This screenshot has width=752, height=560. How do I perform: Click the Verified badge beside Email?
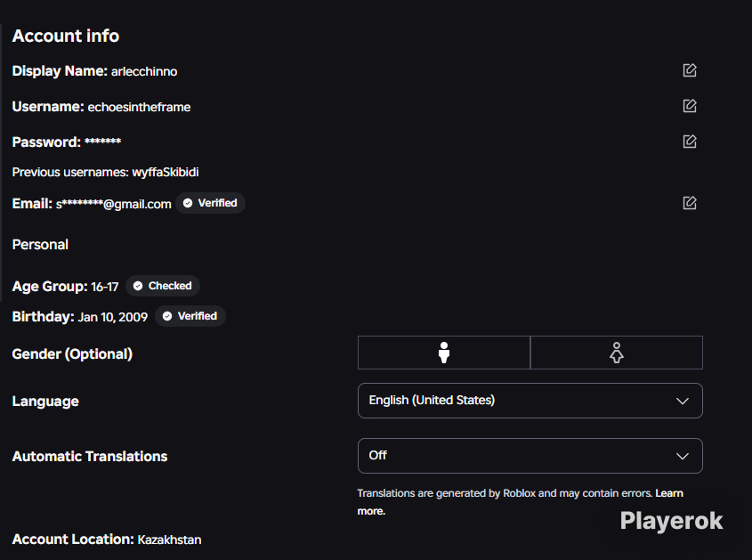[211, 203]
